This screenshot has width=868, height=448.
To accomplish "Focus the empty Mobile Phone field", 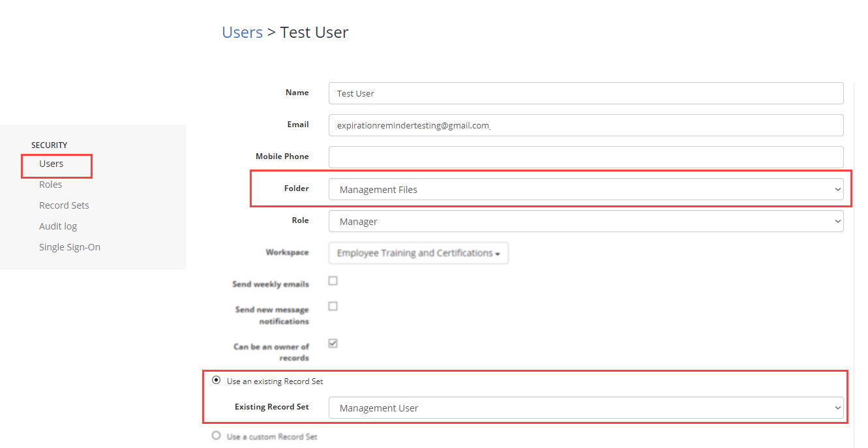I will pos(586,157).
